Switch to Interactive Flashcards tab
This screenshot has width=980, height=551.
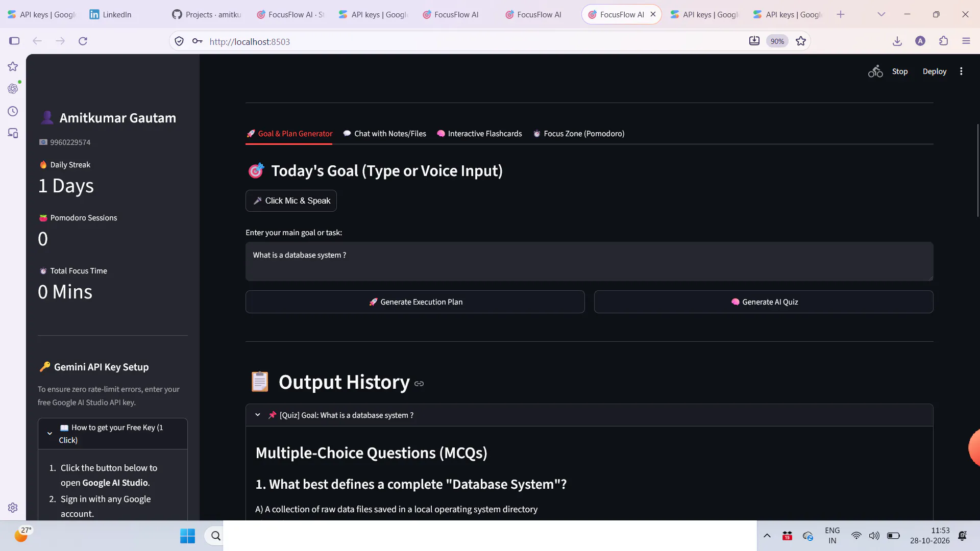point(479,134)
